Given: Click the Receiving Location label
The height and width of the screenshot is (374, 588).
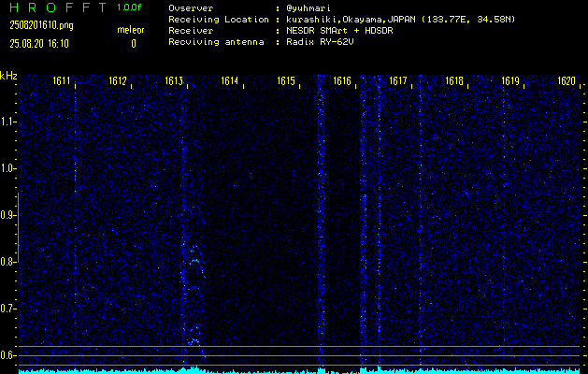Looking at the screenshot, I should point(219,20).
